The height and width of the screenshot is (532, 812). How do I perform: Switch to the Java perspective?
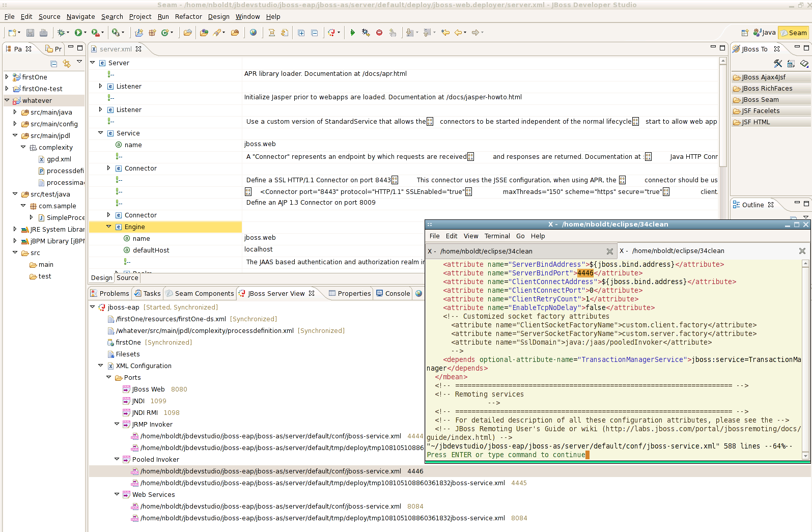point(765,33)
